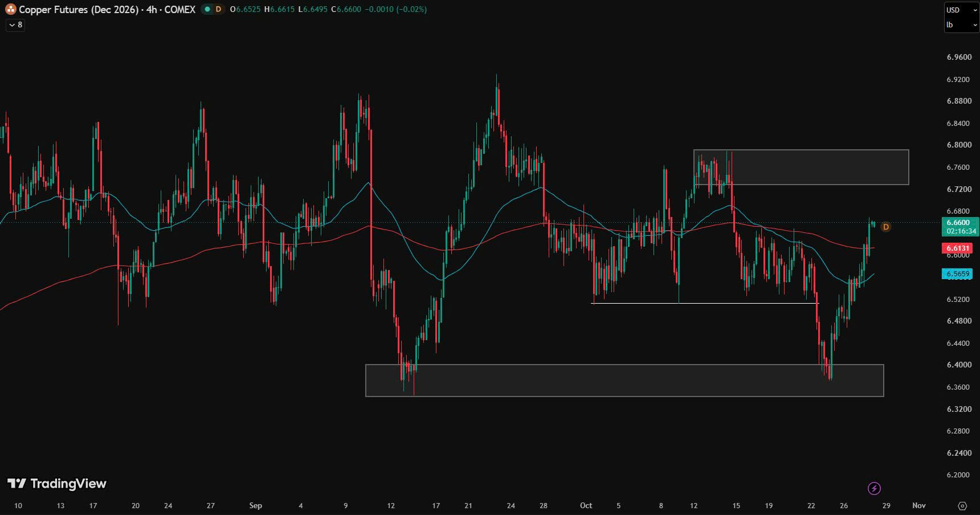Click the 6.8000 price axis label
This screenshot has width=980, height=515.
959,145
